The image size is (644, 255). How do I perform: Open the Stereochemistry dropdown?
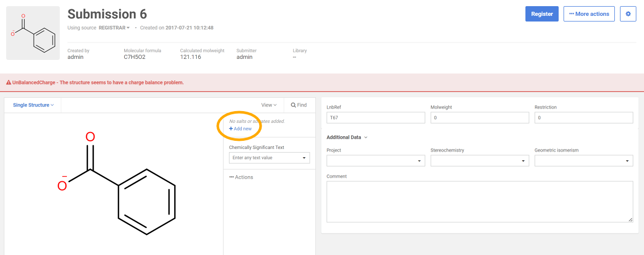pos(479,161)
